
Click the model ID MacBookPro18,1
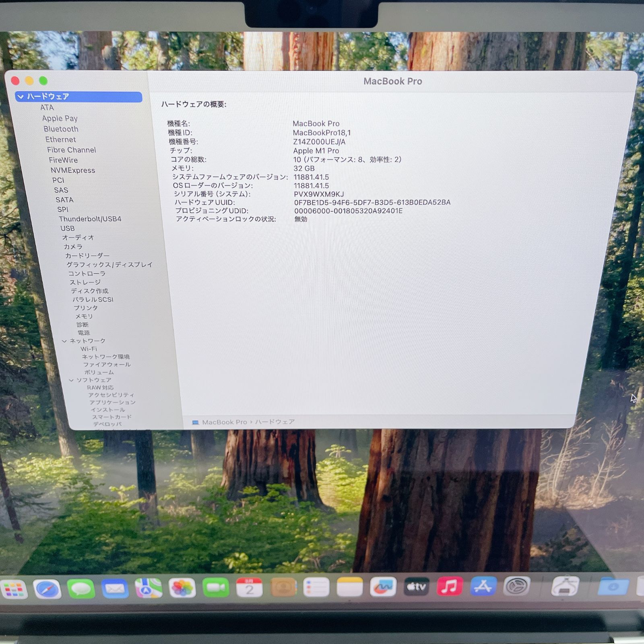click(x=322, y=133)
